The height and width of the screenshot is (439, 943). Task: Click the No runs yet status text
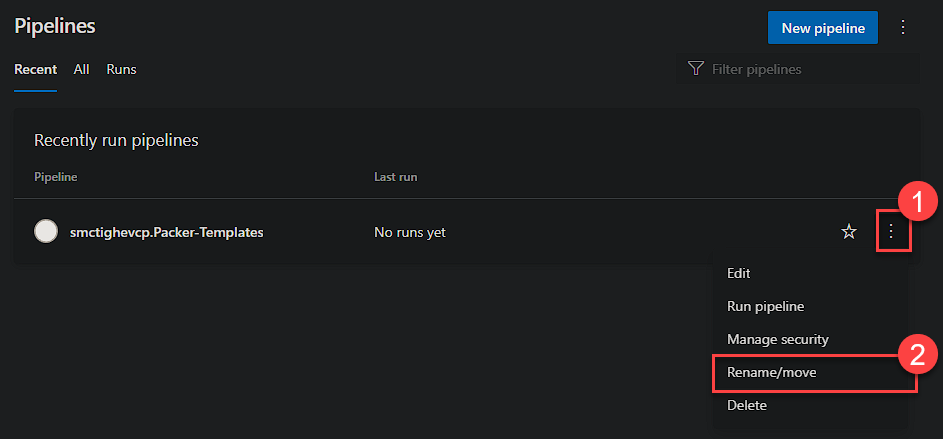[x=410, y=232]
